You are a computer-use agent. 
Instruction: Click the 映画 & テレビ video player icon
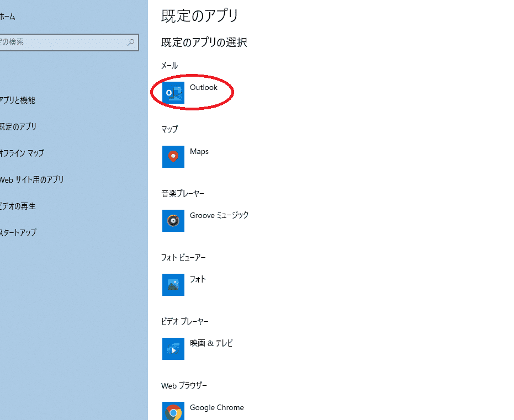coord(173,349)
